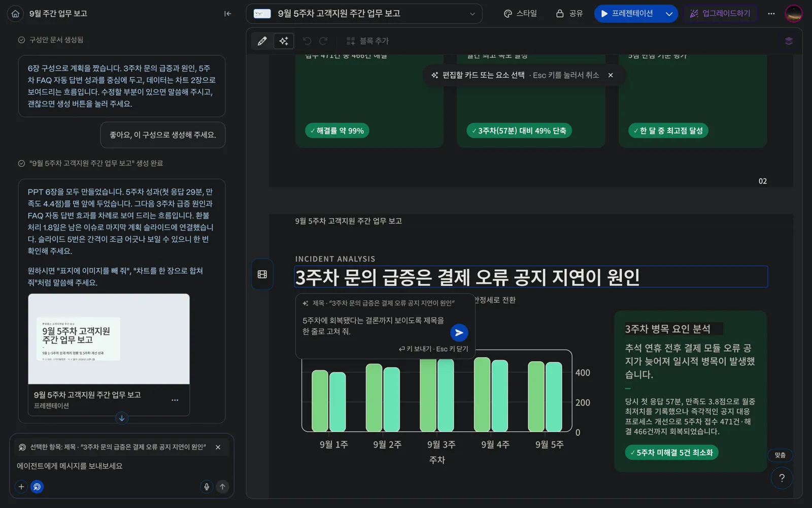Screen dimensions: 812x508
Task: Open the deck thumbnail preview in chat
Action: tap(109, 339)
